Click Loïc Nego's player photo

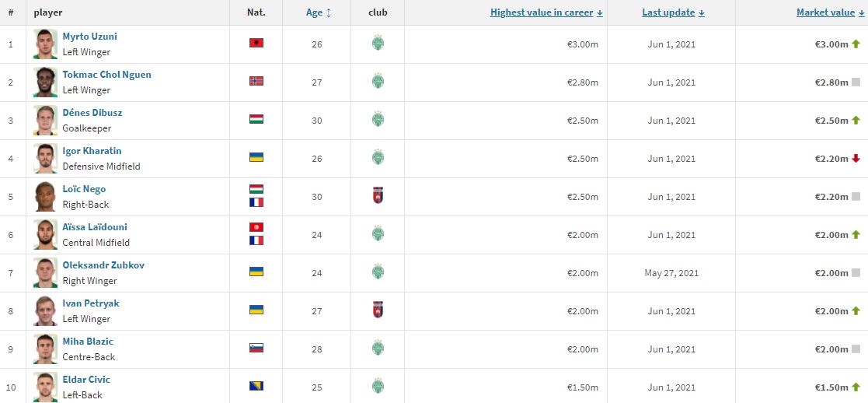click(45, 197)
